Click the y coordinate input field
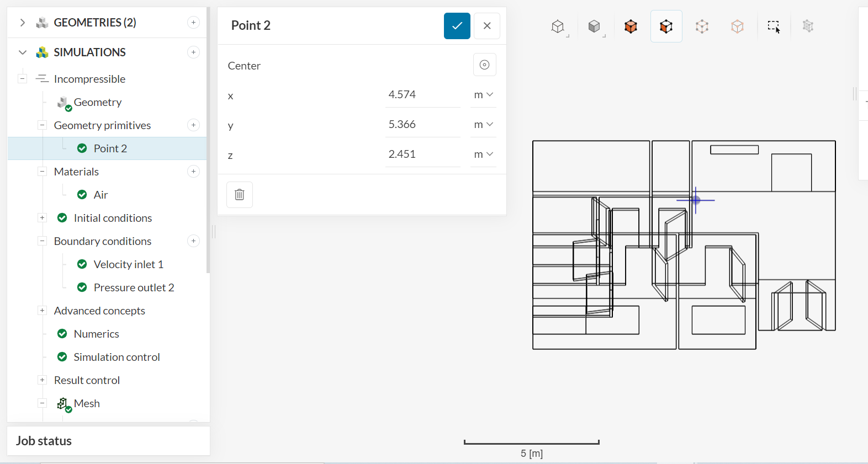Viewport: 868px width, 464px height. point(422,125)
